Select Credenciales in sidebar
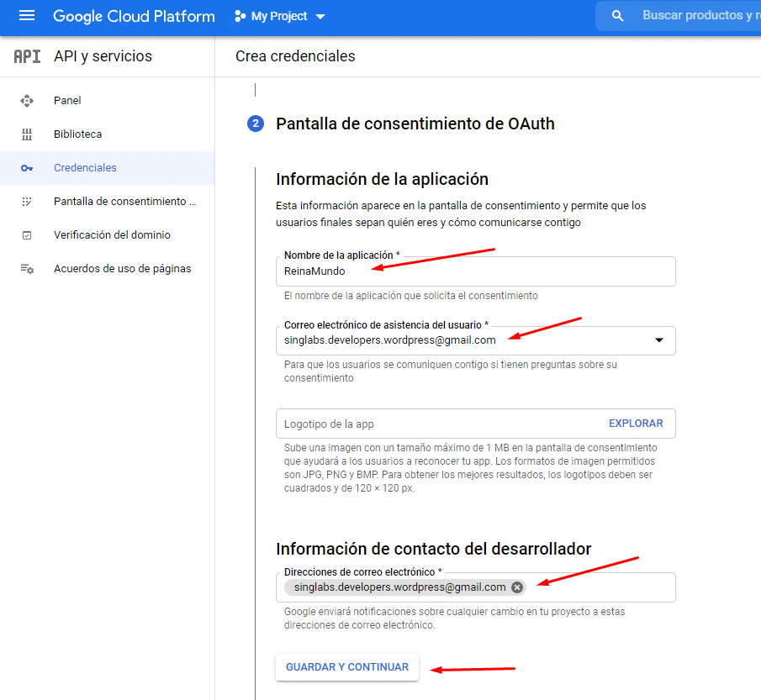Image resolution: width=761 pixels, height=700 pixels. click(x=108, y=168)
